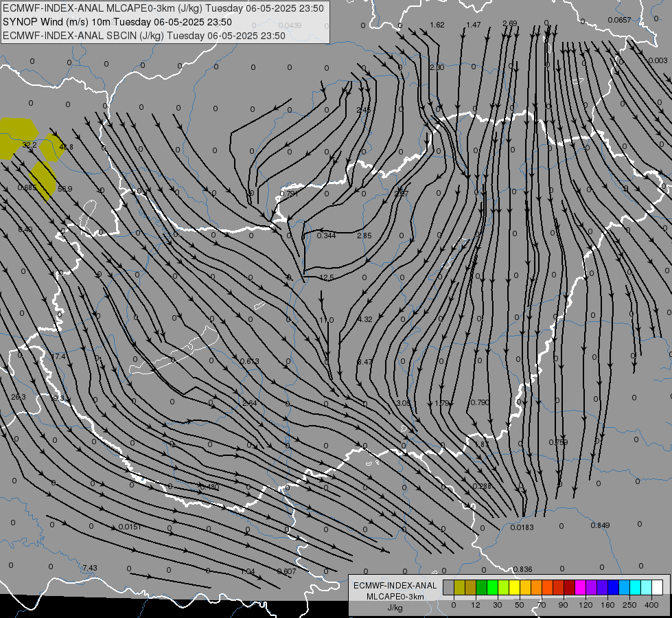
Task: Click the legend scale label 50
Action: click(x=520, y=605)
